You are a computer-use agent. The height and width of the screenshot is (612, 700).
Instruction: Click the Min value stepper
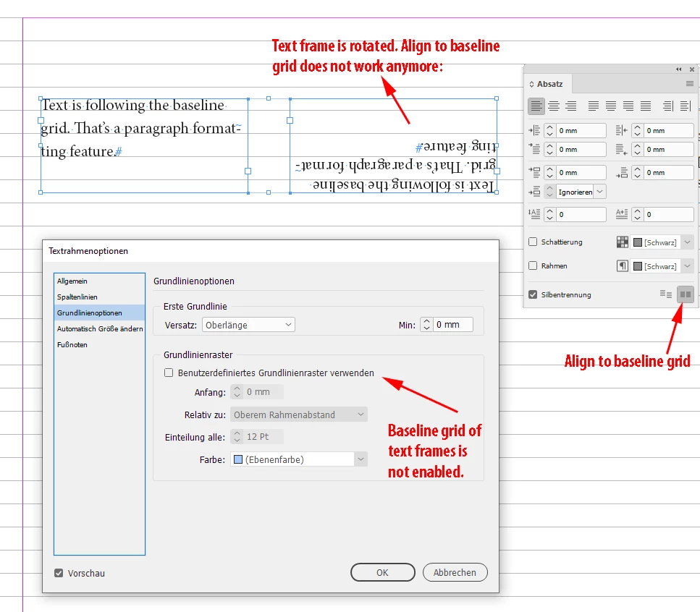point(426,325)
